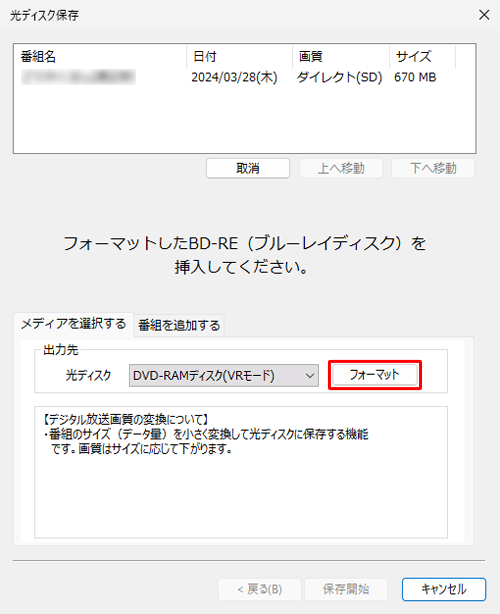This screenshot has height=614, width=500.
Task: Select the メディアを選択する tab
Action: pyautogui.click(x=74, y=324)
